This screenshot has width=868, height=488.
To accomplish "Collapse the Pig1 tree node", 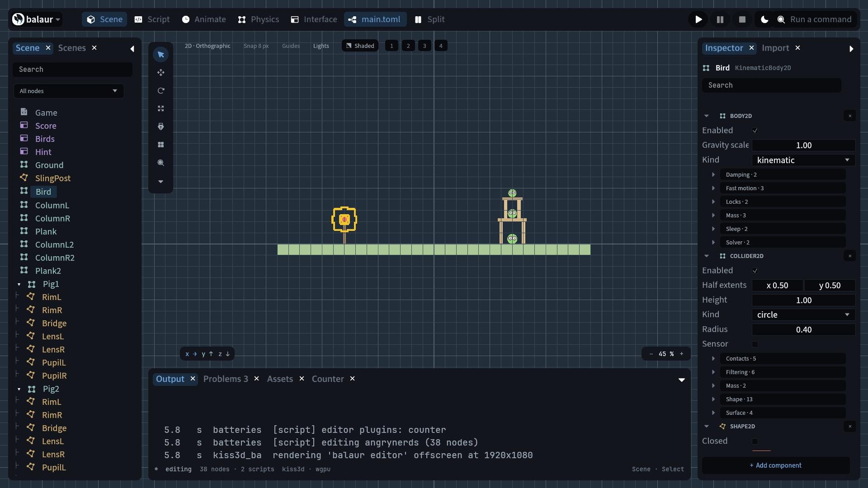I will (19, 284).
